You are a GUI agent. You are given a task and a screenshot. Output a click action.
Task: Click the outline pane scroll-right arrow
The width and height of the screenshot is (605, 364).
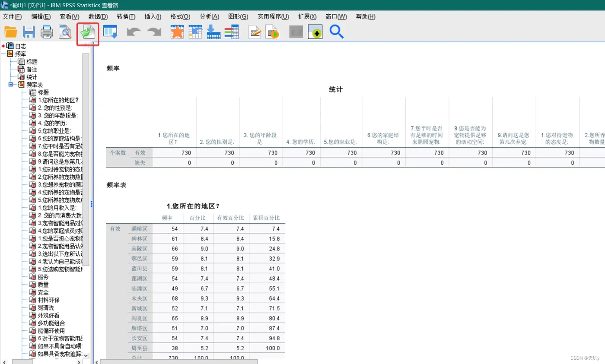click(x=79, y=361)
